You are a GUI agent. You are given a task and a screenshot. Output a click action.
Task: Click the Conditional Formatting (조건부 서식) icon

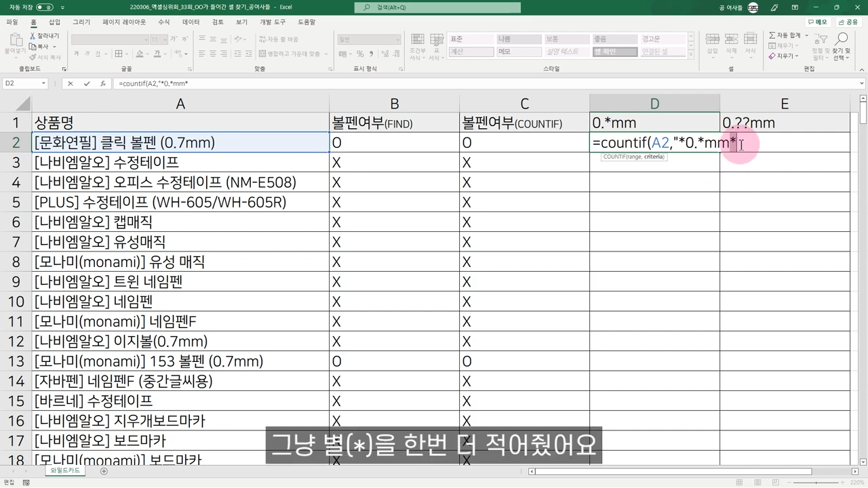tap(418, 40)
